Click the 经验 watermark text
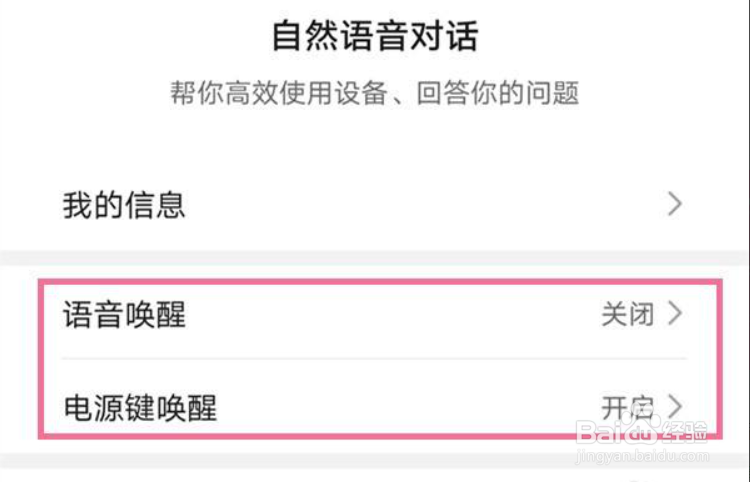This screenshot has height=482, width=750. (686, 433)
